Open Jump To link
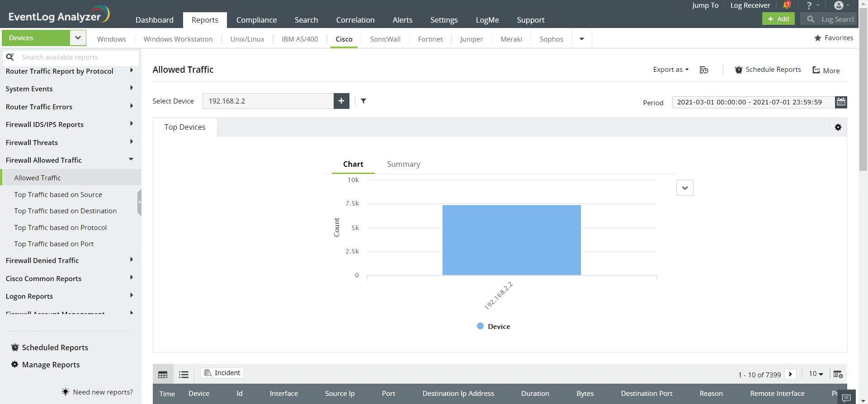Image resolution: width=868 pixels, height=404 pixels. (705, 5)
